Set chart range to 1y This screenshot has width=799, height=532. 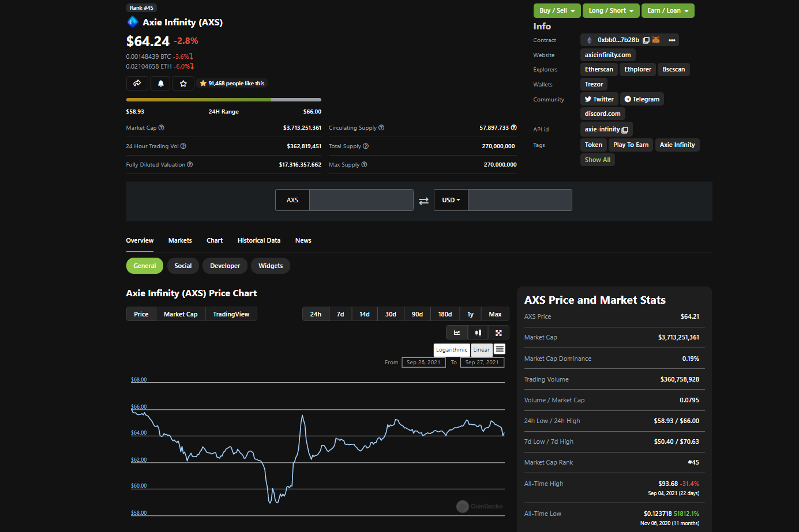(x=470, y=314)
